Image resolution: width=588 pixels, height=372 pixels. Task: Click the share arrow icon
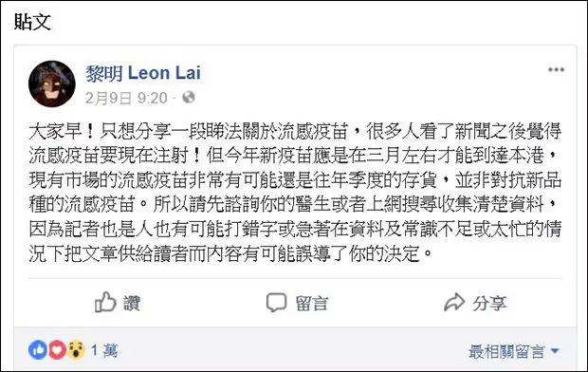(454, 303)
